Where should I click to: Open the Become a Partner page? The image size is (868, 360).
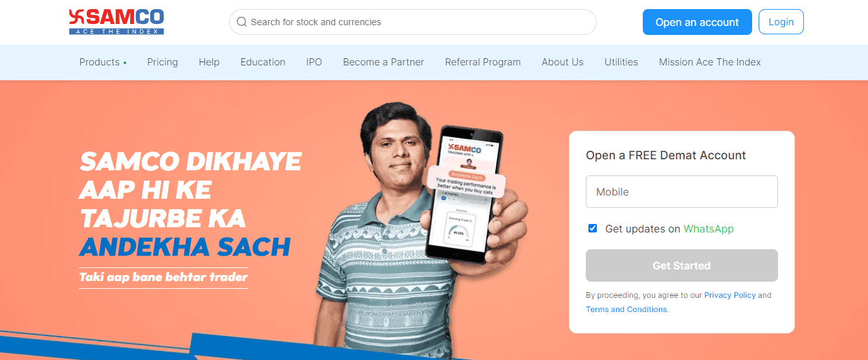tap(383, 62)
